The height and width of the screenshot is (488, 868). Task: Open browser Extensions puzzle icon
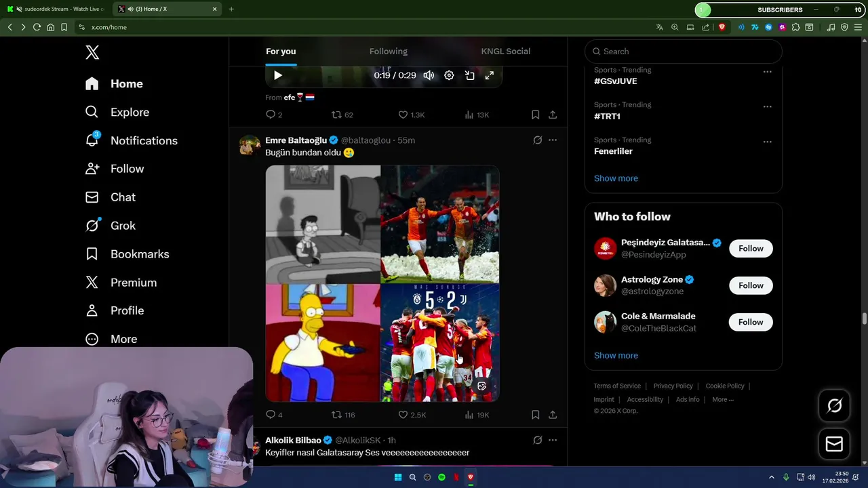click(x=796, y=27)
